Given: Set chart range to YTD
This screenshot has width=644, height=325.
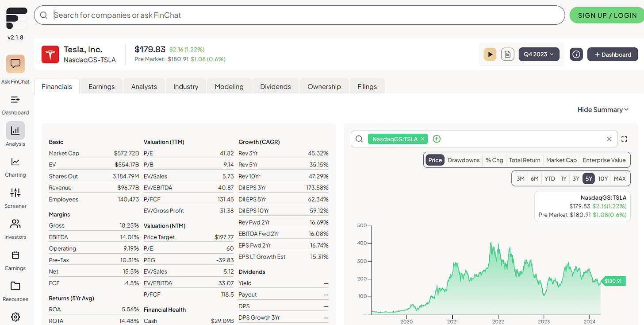Looking at the screenshot, I should coord(550,178).
